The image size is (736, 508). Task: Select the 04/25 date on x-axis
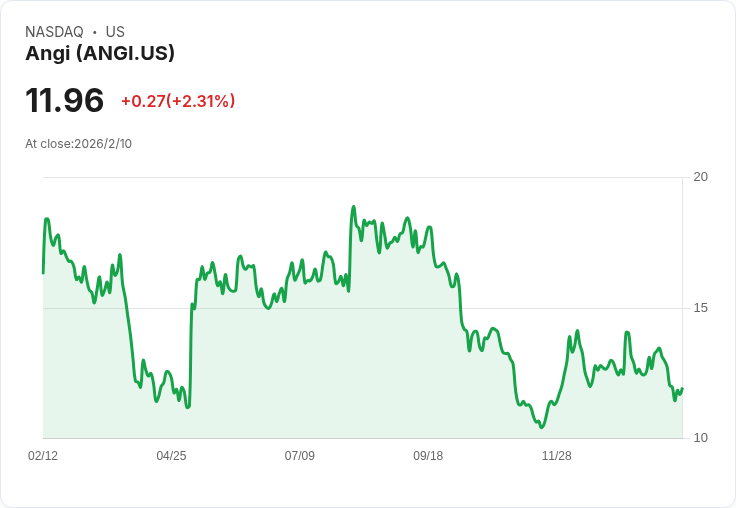click(x=171, y=456)
